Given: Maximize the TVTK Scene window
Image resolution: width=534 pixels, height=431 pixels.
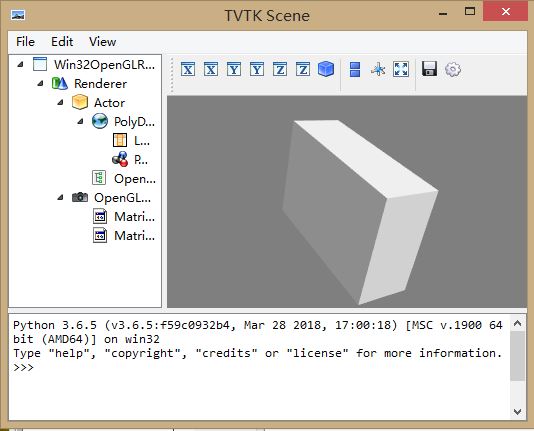Looking at the screenshot, I should 470,12.
